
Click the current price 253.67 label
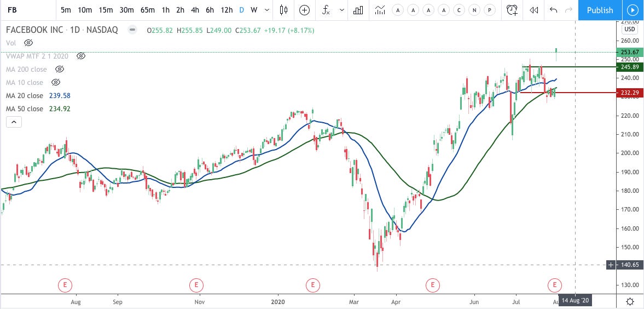(x=630, y=52)
